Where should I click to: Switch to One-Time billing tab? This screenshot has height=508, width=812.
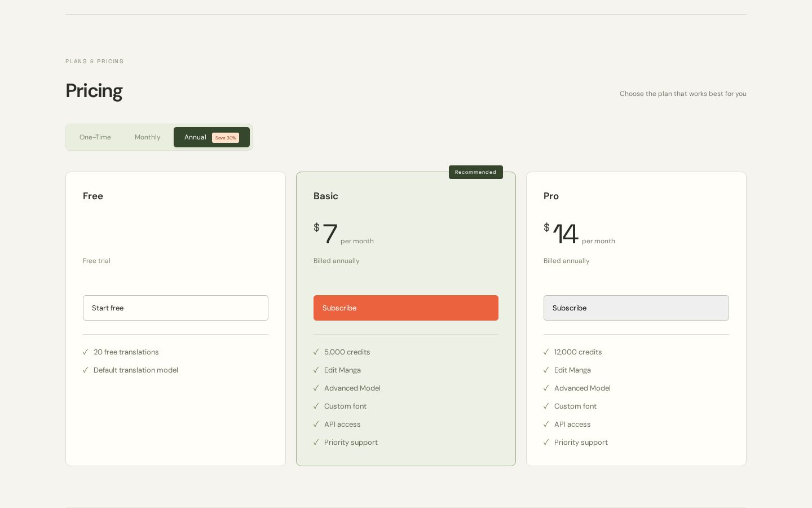point(95,137)
